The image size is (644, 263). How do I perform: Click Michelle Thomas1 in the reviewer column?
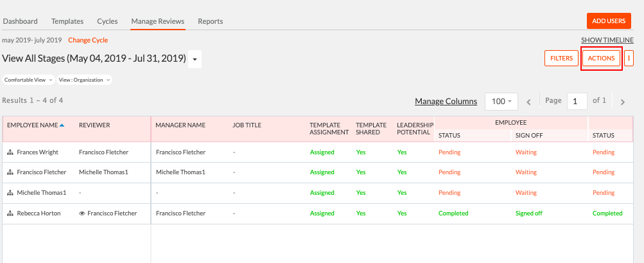[103, 172]
